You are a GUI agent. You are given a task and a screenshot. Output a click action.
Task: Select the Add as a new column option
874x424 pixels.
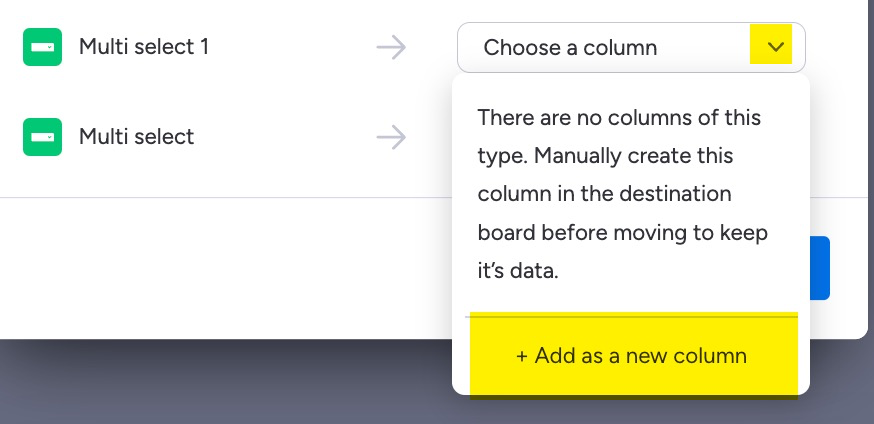point(632,356)
